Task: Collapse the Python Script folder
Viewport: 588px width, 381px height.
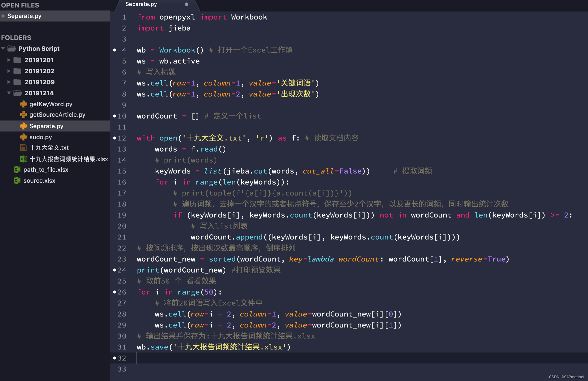Action: click(x=3, y=48)
